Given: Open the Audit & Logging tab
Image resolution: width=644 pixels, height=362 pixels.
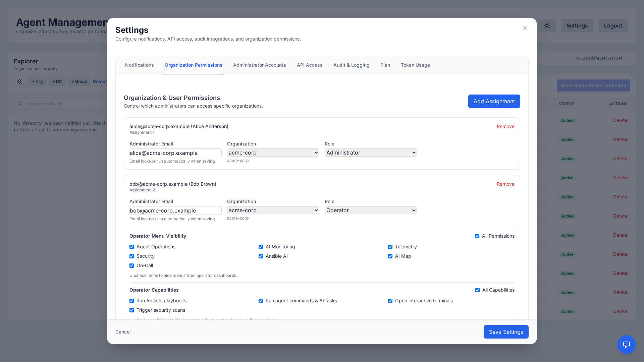Looking at the screenshot, I should point(352,65).
